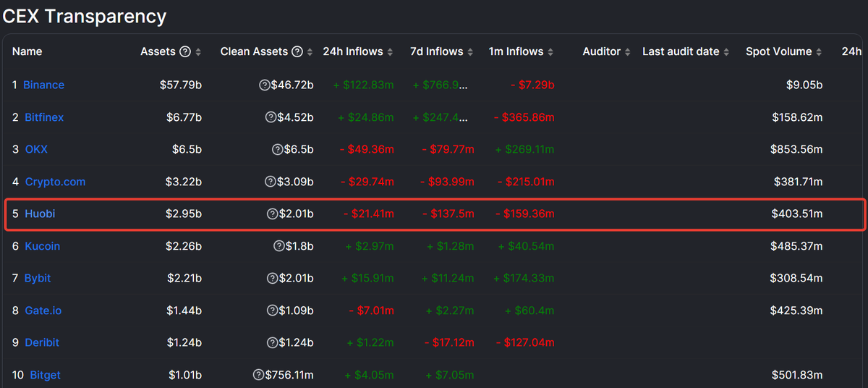Open the Bitget exchange link
868x388 pixels.
coord(45,375)
